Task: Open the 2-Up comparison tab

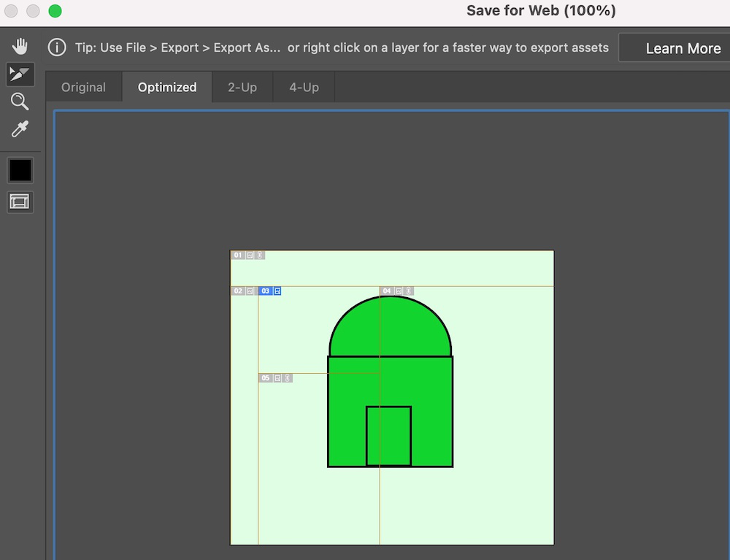Action: click(x=242, y=87)
